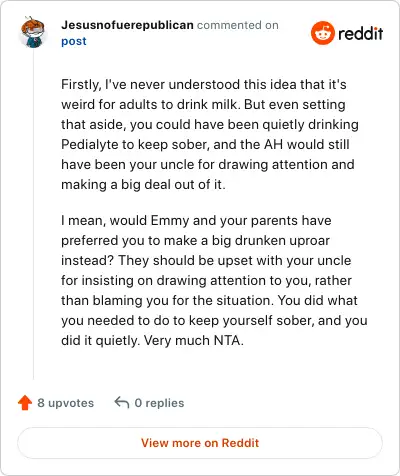The height and width of the screenshot is (476, 400).
Task: Click the reddit wordmark text logo
Action: pyautogui.click(x=360, y=33)
